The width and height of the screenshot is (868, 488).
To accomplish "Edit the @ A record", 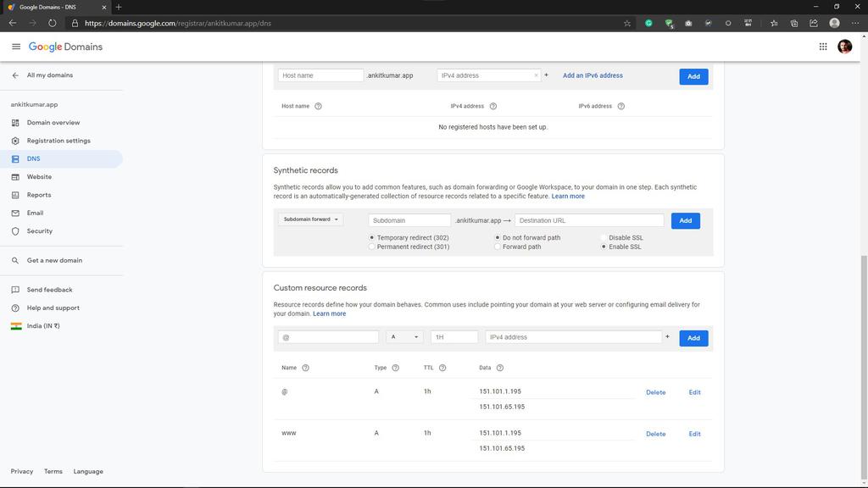I will point(695,392).
